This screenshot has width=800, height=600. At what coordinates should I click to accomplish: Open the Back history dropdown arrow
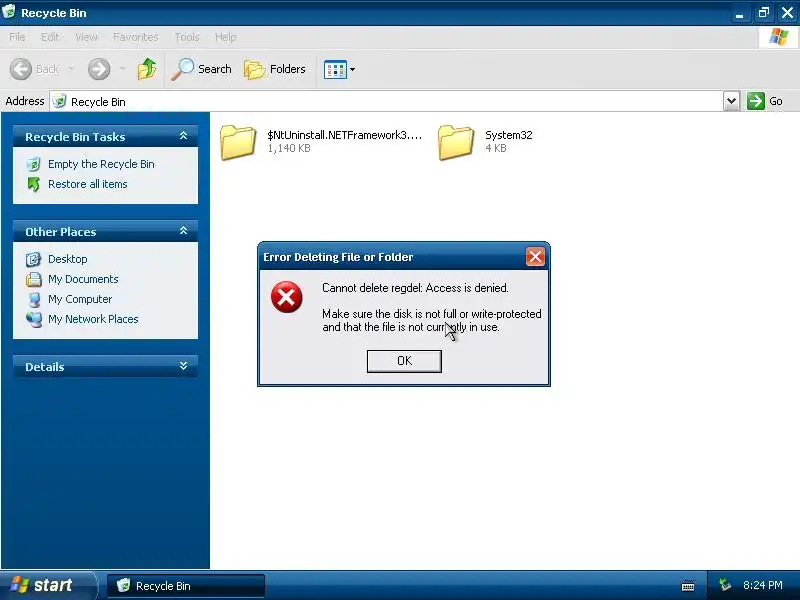(71, 69)
